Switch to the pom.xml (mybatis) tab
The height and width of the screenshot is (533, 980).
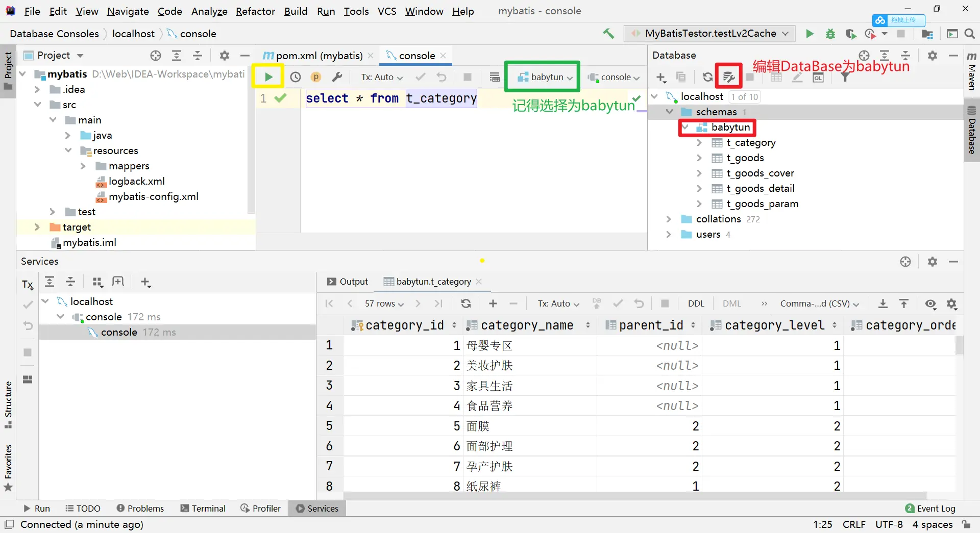coord(318,56)
